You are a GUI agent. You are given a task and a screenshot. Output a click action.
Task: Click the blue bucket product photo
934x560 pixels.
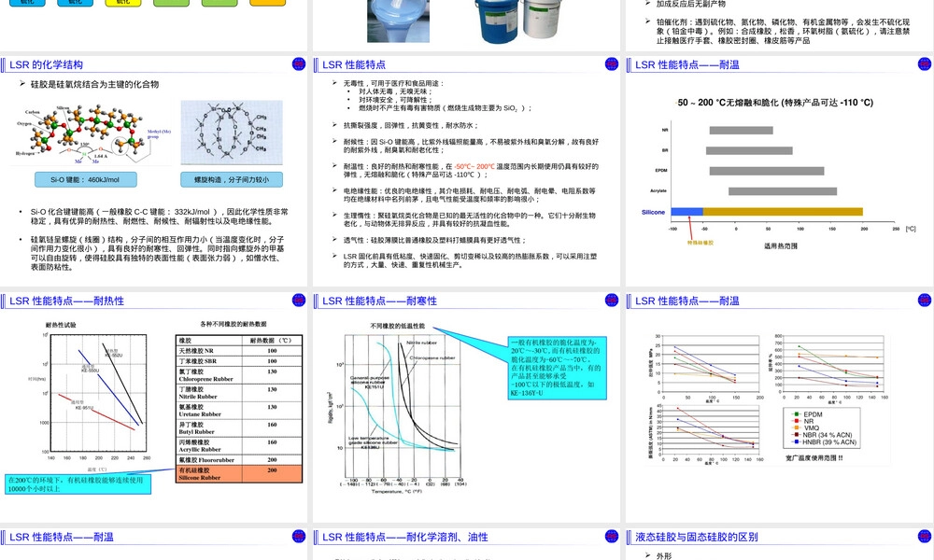(x=497, y=21)
